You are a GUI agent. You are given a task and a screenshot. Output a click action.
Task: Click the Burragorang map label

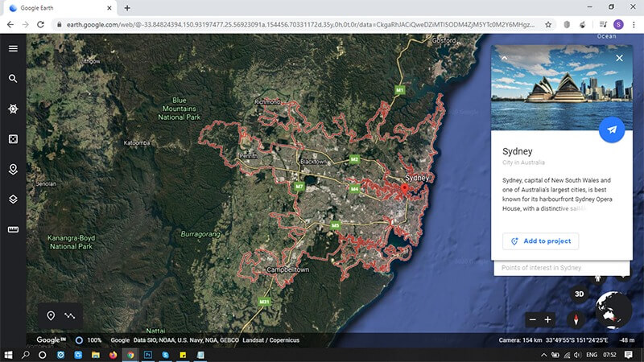pos(200,234)
